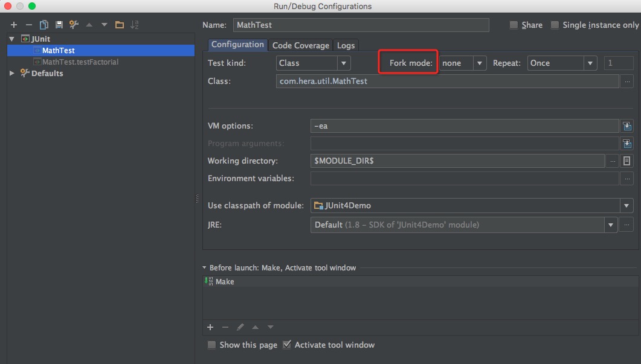
Task: Expand the Defaults tree node
Action: tap(12, 73)
